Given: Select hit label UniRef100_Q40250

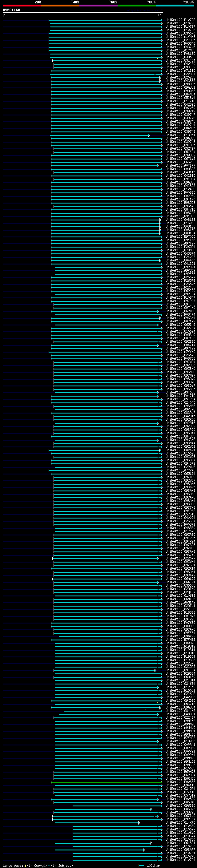Looking at the screenshot, I should coord(180,64).
